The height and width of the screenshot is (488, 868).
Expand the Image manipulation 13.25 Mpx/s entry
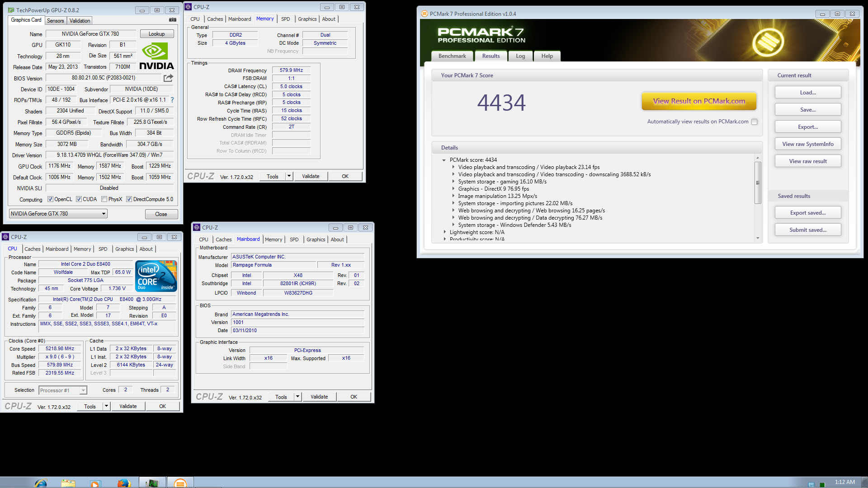pos(453,196)
